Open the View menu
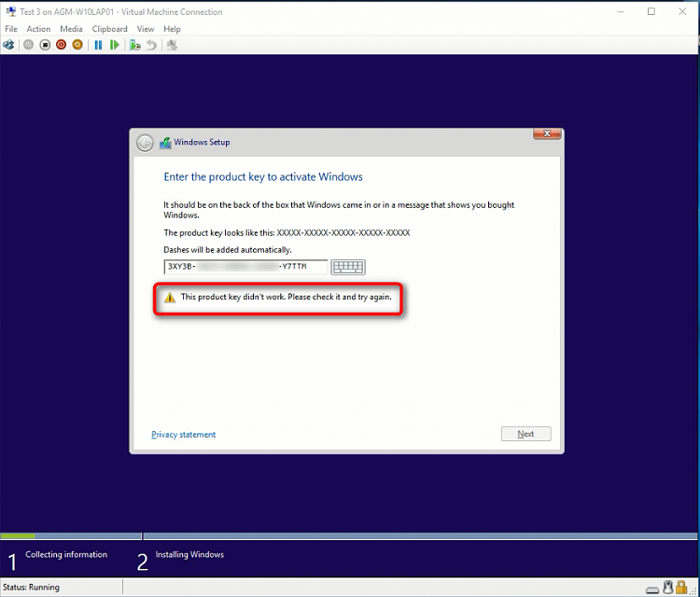The image size is (700, 597). coord(146,29)
